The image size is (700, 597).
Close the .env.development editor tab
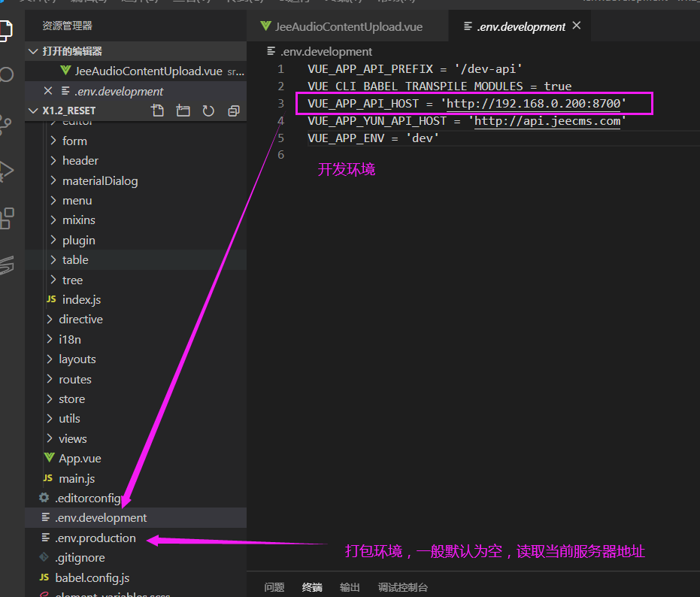[x=577, y=26]
